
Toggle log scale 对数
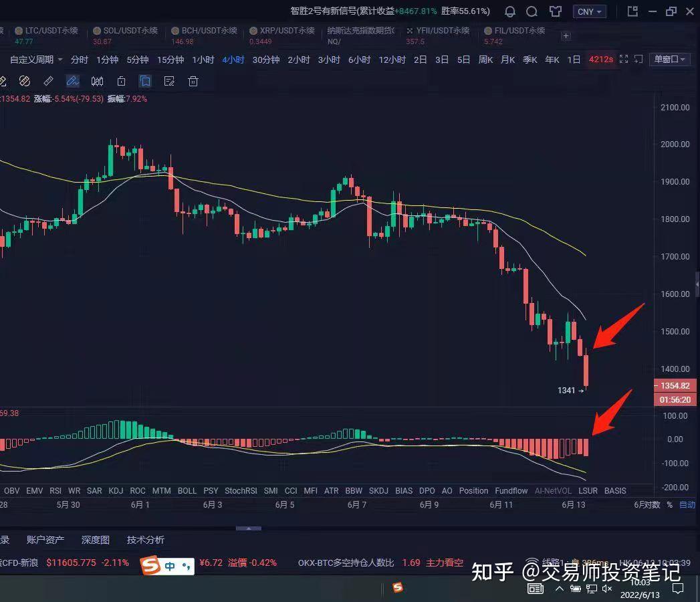651,504
